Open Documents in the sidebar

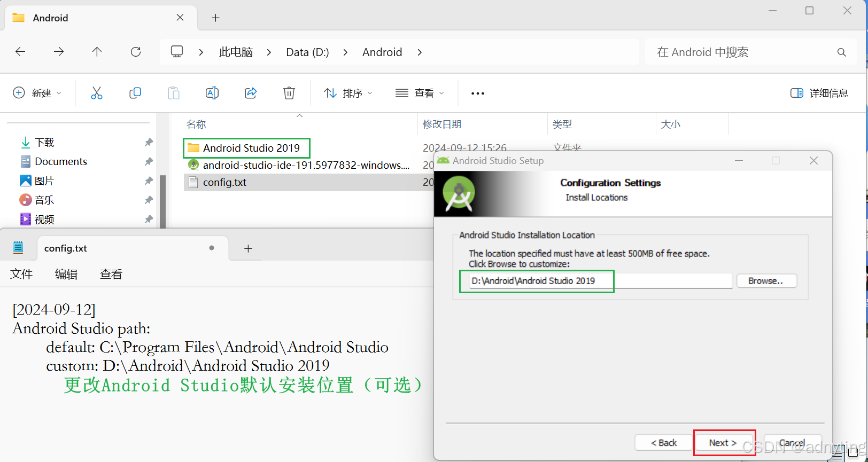click(53, 161)
